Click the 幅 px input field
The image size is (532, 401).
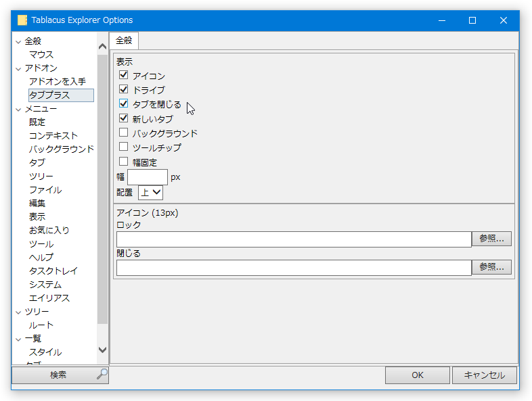[x=148, y=177]
